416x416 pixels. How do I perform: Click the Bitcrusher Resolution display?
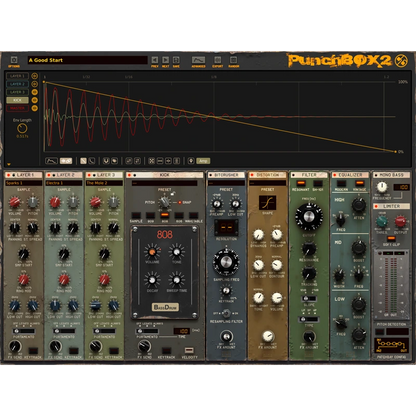click(226, 227)
